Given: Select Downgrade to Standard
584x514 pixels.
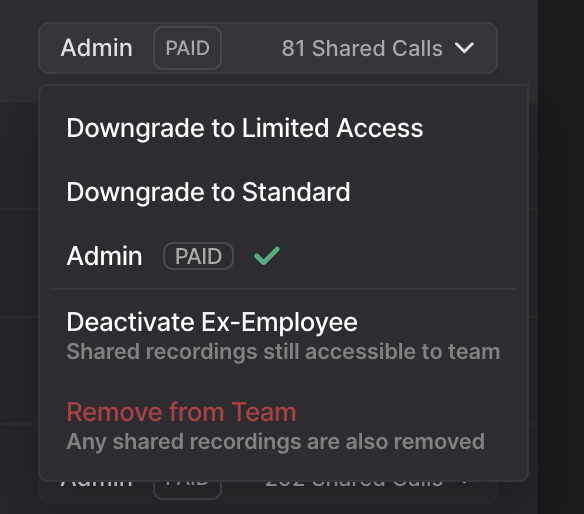Looking at the screenshot, I should tap(208, 192).
